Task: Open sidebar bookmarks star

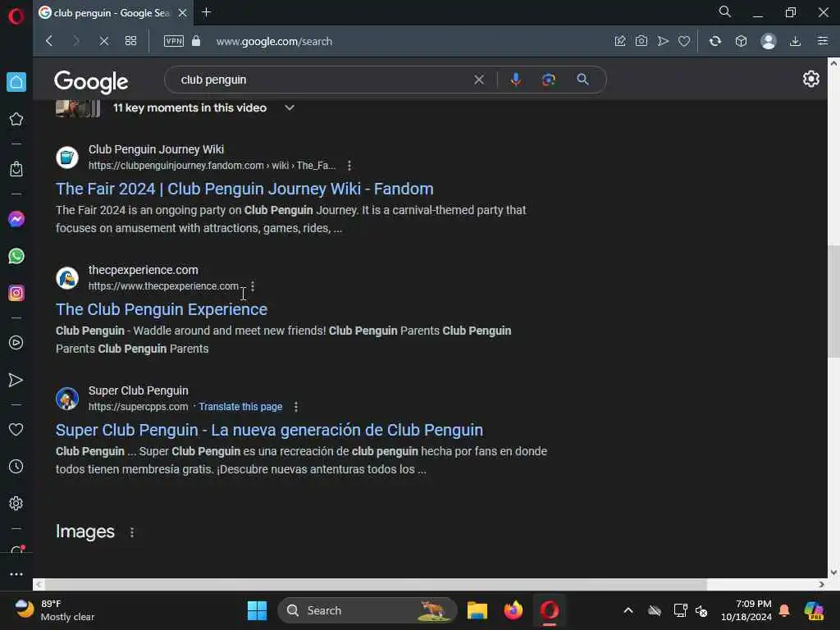Action: pyautogui.click(x=16, y=119)
